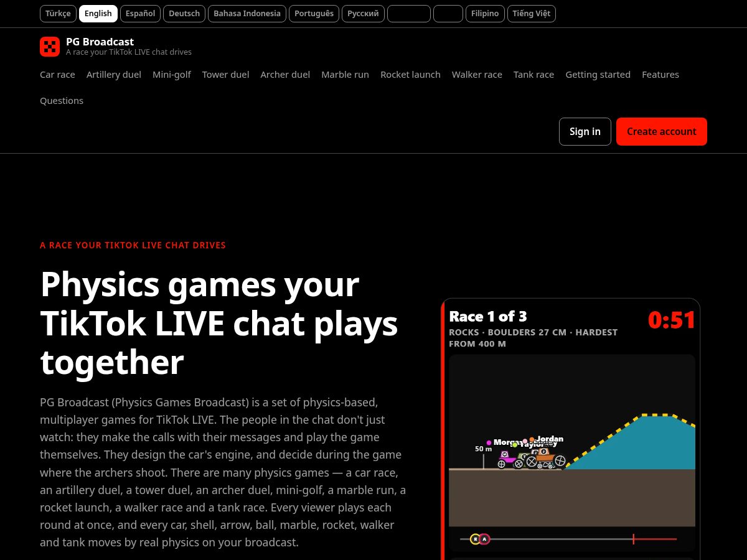Click the Rocks · Boulders 27 cm subtitle
The height and width of the screenshot is (560, 747).
(x=533, y=338)
